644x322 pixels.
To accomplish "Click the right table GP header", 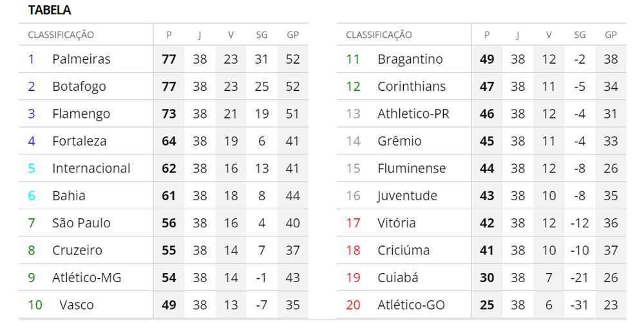I will pos(611,35).
